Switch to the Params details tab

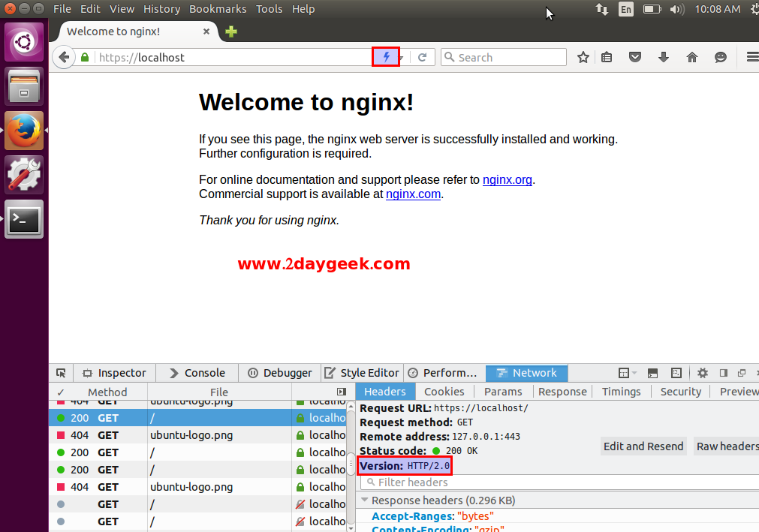pyautogui.click(x=503, y=392)
